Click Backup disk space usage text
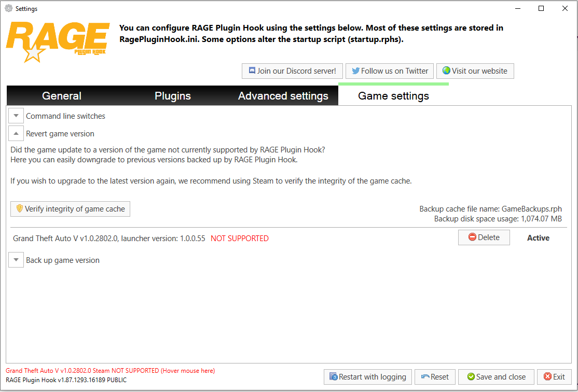The image size is (578, 392). (498, 219)
